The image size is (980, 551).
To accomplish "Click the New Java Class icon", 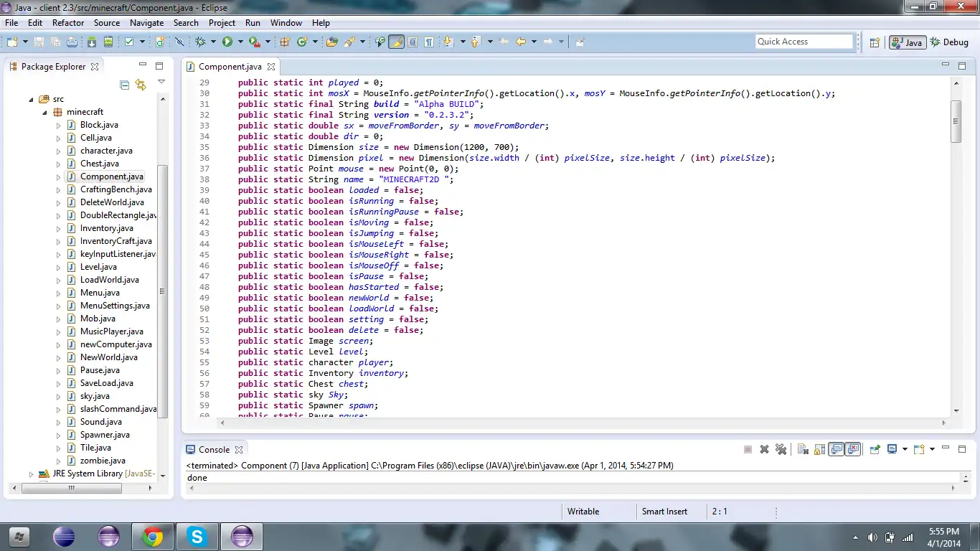I will point(302,42).
